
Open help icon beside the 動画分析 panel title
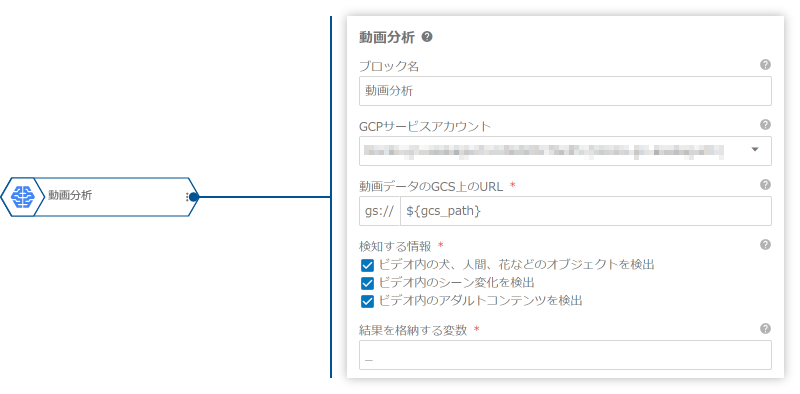(428, 37)
